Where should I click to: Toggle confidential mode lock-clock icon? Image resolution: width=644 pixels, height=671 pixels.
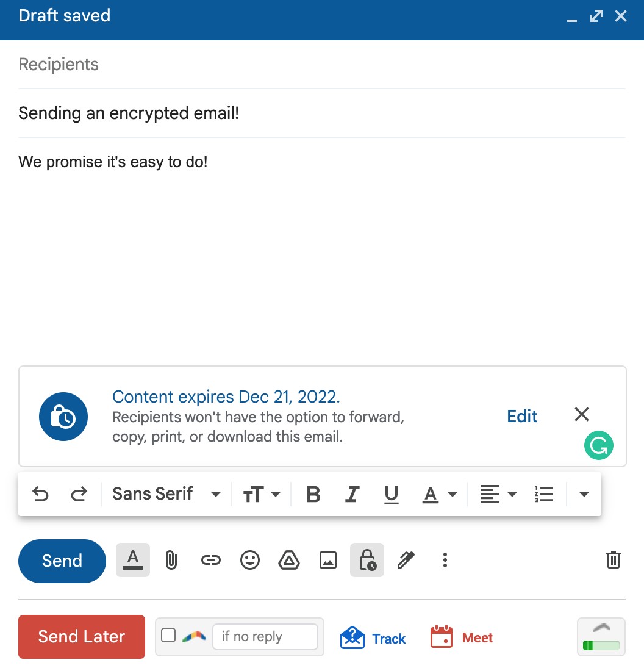[x=367, y=560]
